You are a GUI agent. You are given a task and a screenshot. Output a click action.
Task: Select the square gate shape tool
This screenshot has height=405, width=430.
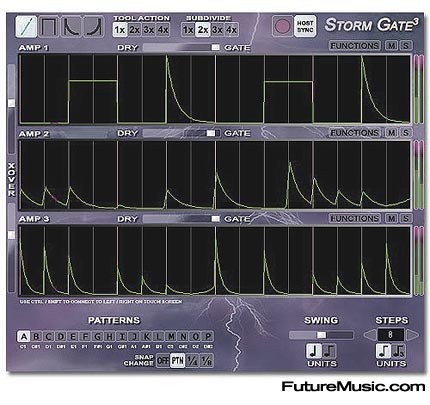pyautogui.click(x=49, y=27)
